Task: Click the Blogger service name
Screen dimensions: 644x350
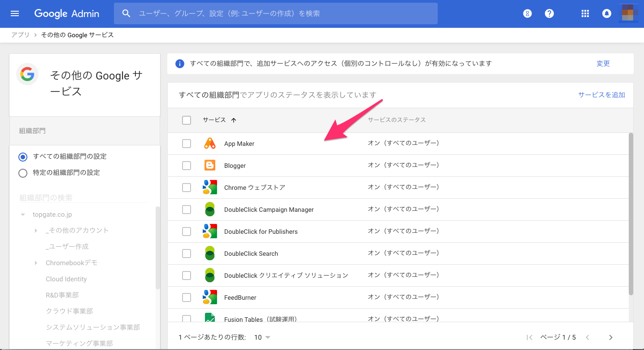Action: coord(235,166)
